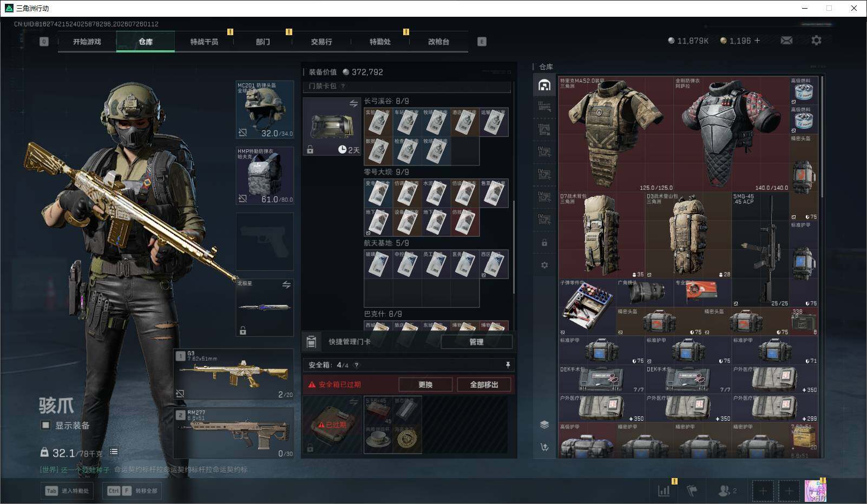
Task: Click the warehouse stacking layers icon
Action: click(x=544, y=425)
